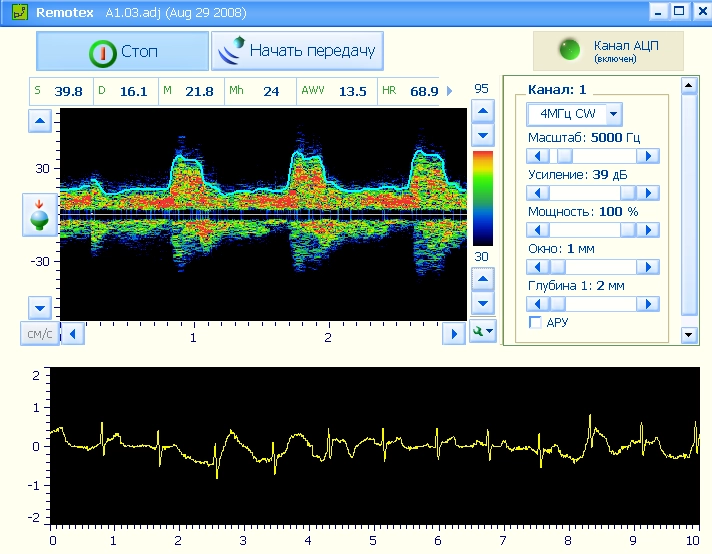
Task: Click the Стоп button
Action: tap(122, 51)
